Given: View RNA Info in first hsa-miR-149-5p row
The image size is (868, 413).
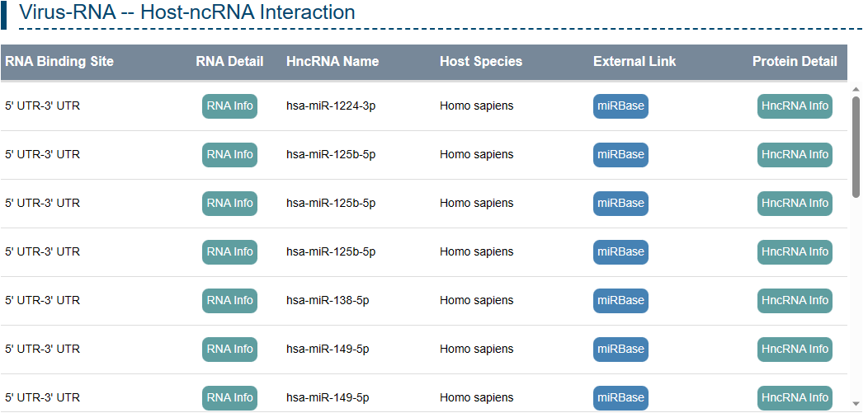Looking at the screenshot, I should pyautogui.click(x=229, y=350).
